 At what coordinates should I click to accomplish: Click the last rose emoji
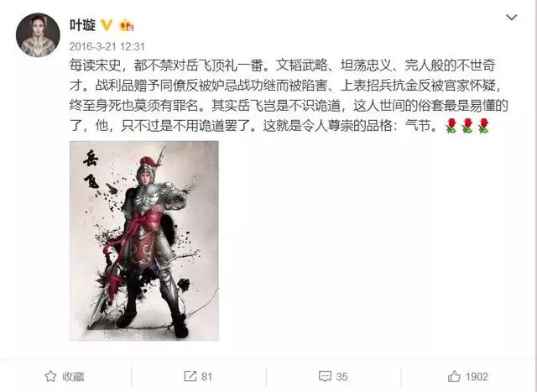click(x=483, y=126)
